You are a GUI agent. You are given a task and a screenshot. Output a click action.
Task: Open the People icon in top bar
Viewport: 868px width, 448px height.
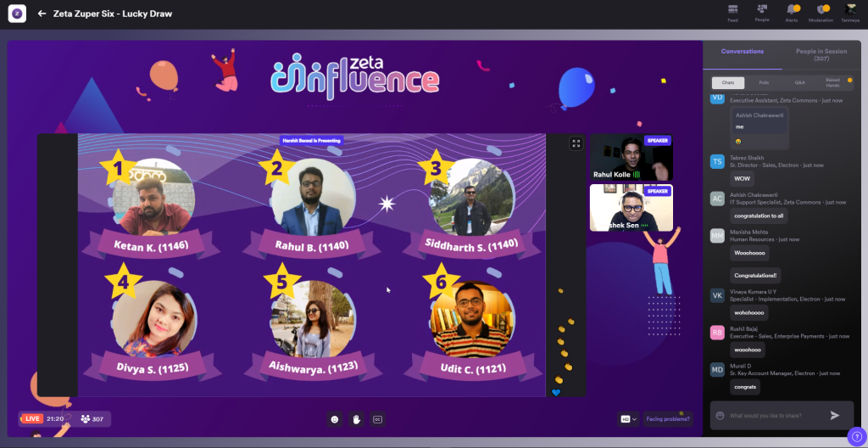click(x=762, y=13)
